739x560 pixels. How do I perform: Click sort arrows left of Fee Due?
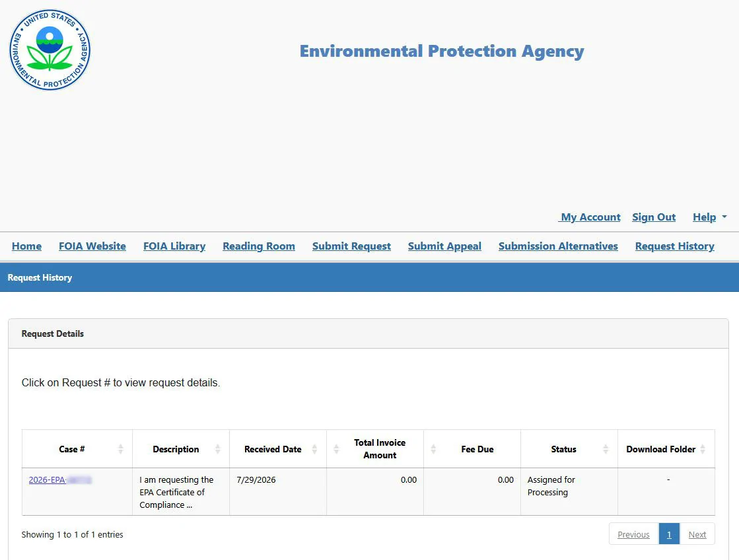pyautogui.click(x=433, y=449)
